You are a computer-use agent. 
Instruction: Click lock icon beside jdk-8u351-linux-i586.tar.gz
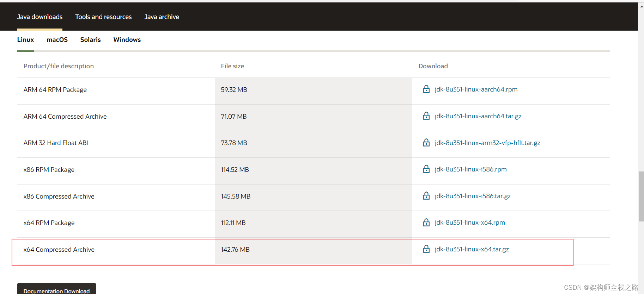click(x=426, y=196)
